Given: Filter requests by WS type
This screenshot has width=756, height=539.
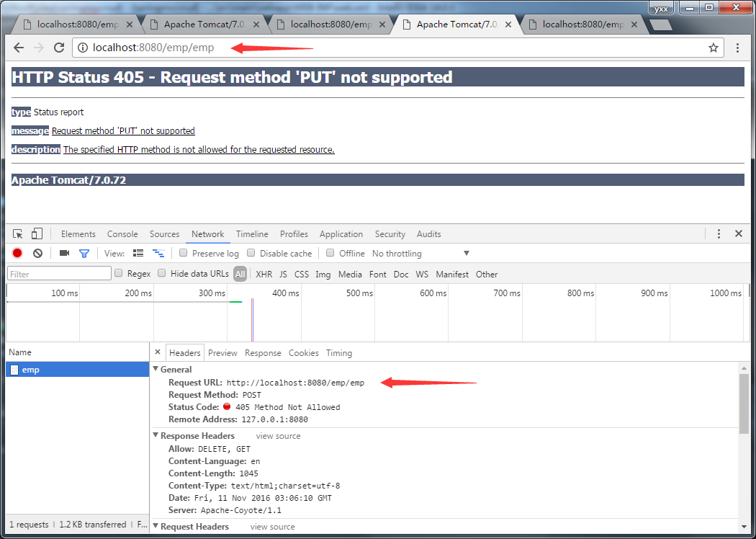Looking at the screenshot, I should (x=422, y=274).
